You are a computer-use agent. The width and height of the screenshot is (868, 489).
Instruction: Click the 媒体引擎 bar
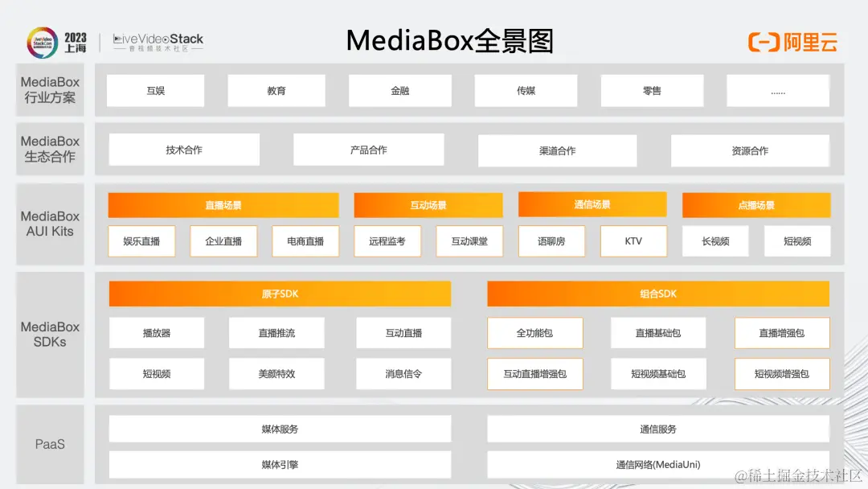[x=280, y=465]
